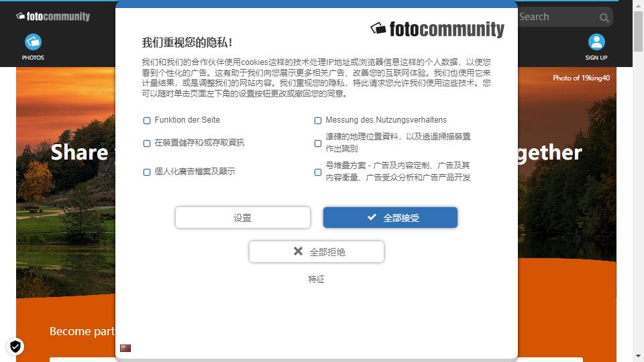Screen dimensions: 644x362
Task: Open the 特征 features link
Action: (316, 280)
